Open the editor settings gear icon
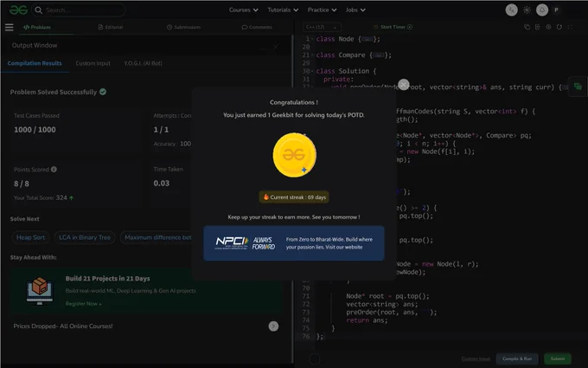 548,27
